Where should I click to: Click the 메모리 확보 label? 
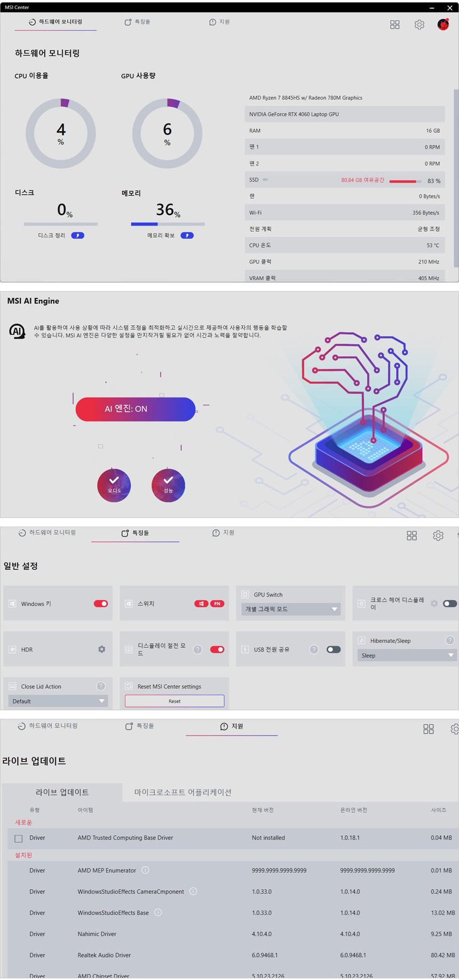[x=161, y=236]
